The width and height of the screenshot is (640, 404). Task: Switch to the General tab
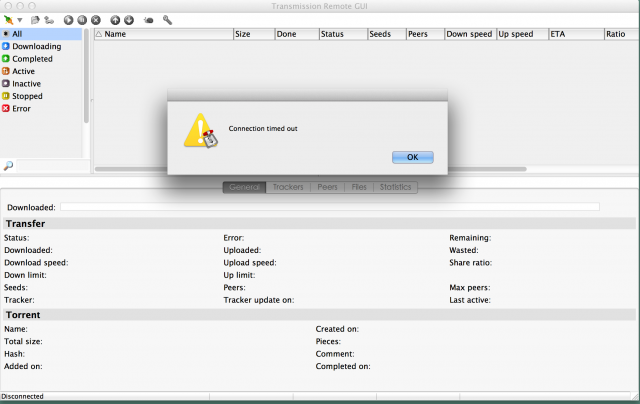244,187
